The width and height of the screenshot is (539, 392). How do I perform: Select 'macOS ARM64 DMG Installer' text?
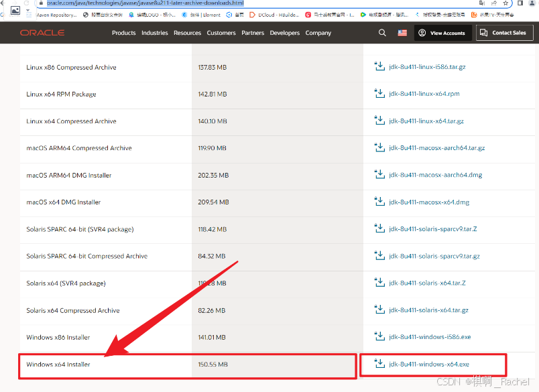tap(69, 175)
